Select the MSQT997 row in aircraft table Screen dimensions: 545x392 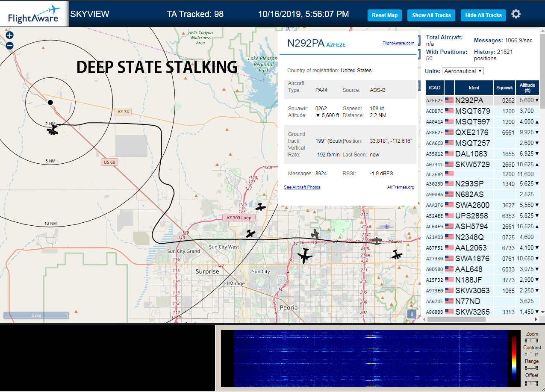[483, 122]
